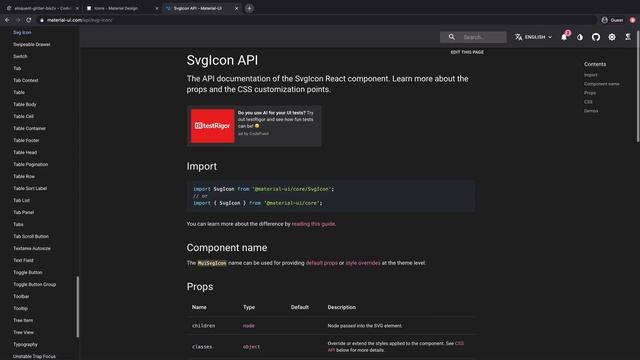The image size is (640, 360).
Task: Click the sidebar scrollbar thumb
Action: [x=78, y=307]
